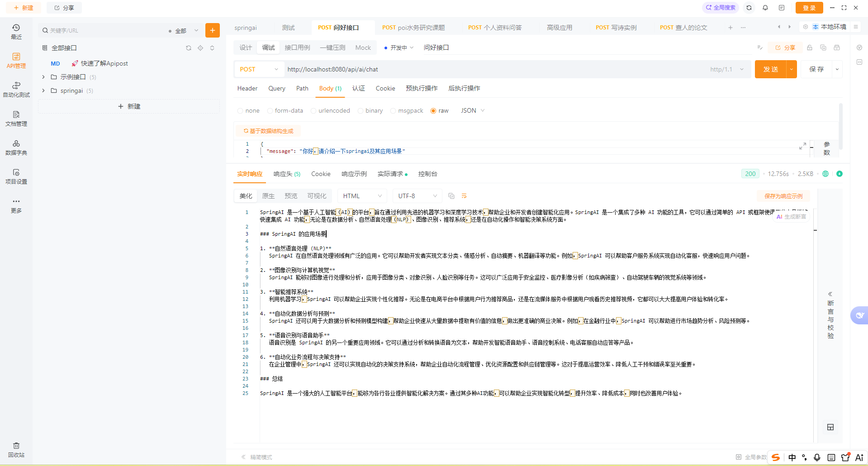Switch to the POST 写诗实例 tab
Image resolution: width=868 pixels, height=466 pixels.
616,28
